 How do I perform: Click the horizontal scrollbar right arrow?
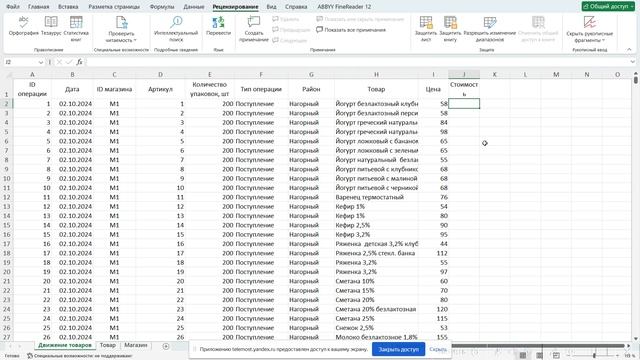click(x=629, y=346)
